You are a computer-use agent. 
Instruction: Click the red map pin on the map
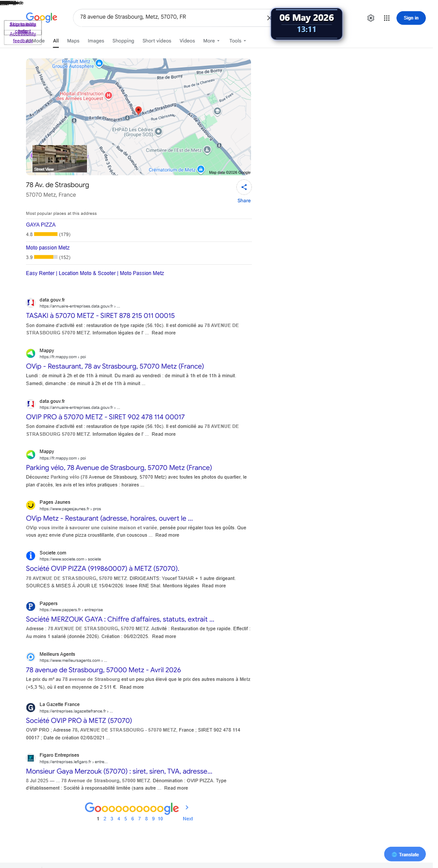pos(138,110)
